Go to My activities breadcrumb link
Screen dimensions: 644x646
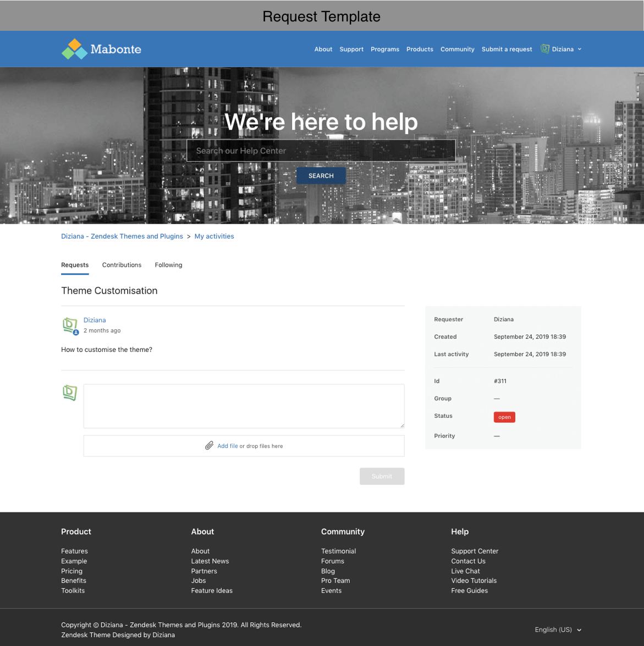214,236
